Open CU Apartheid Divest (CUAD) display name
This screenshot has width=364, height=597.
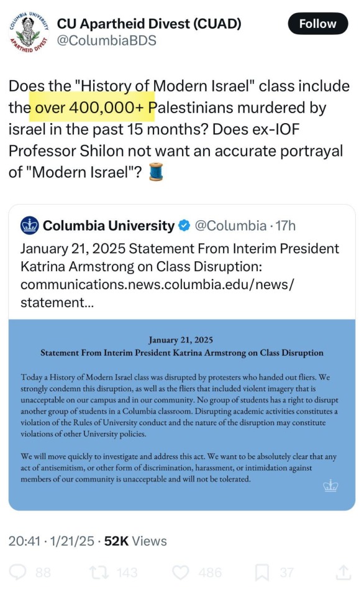click(x=149, y=24)
